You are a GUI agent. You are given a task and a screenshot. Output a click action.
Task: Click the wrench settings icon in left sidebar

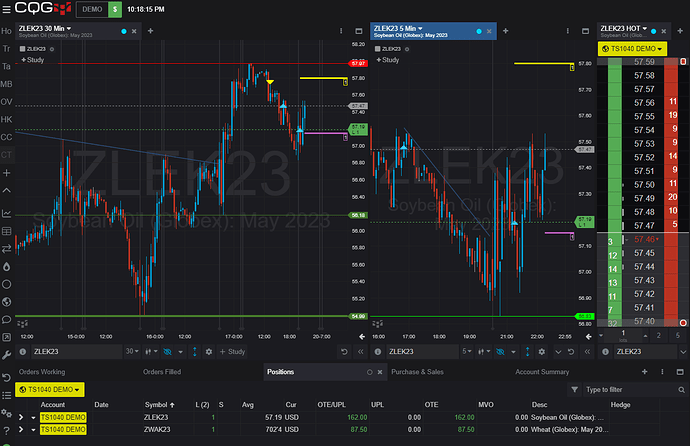click(7, 352)
